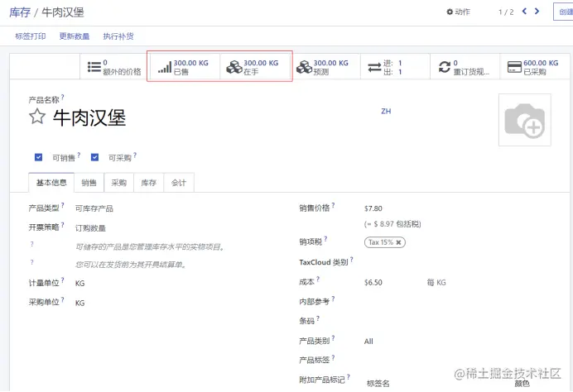573x392 pixels.
Task: Open the 产品类别 All field
Action: click(368, 342)
